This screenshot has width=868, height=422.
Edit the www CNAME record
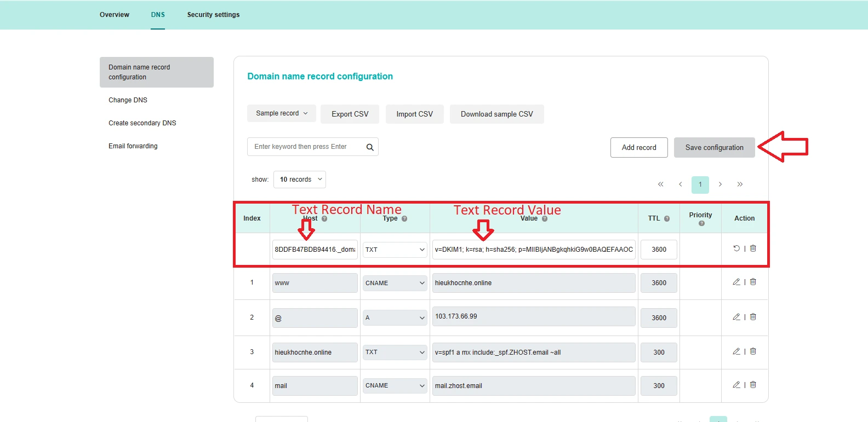coord(736,282)
